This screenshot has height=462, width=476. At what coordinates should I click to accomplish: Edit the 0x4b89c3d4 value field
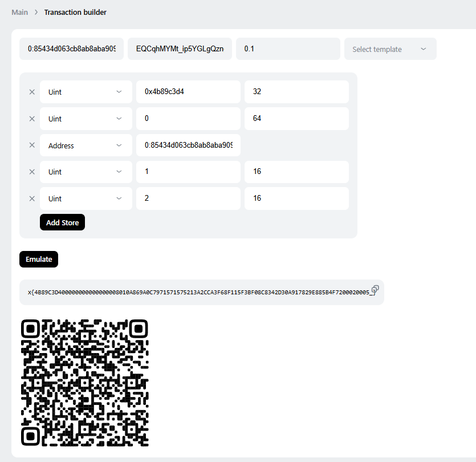pos(188,92)
